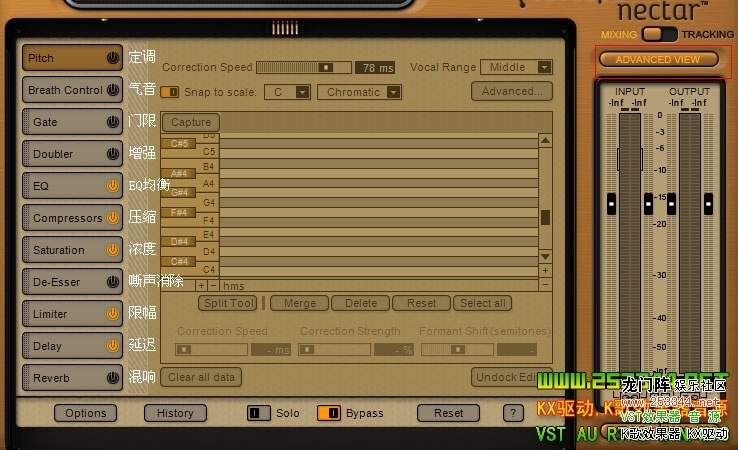The height and width of the screenshot is (450, 738).
Task: Click the bottom bar Reset button
Action: point(449,413)
